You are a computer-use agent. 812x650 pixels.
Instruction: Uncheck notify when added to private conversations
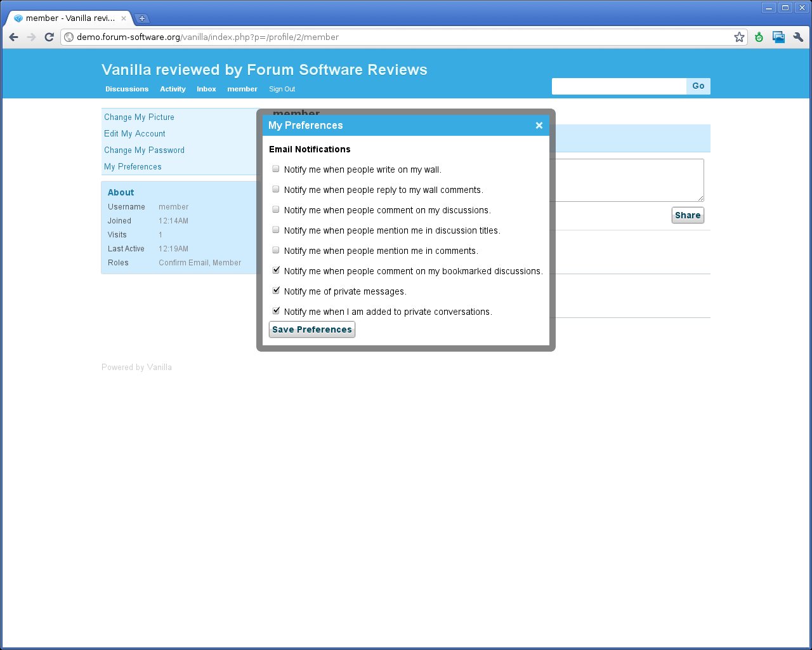coord(276,311)
